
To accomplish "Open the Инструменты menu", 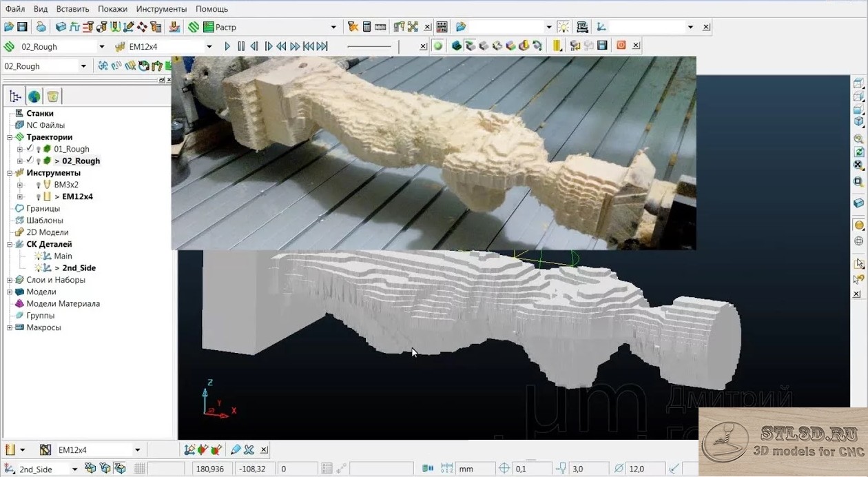I will tap(161, 9).
